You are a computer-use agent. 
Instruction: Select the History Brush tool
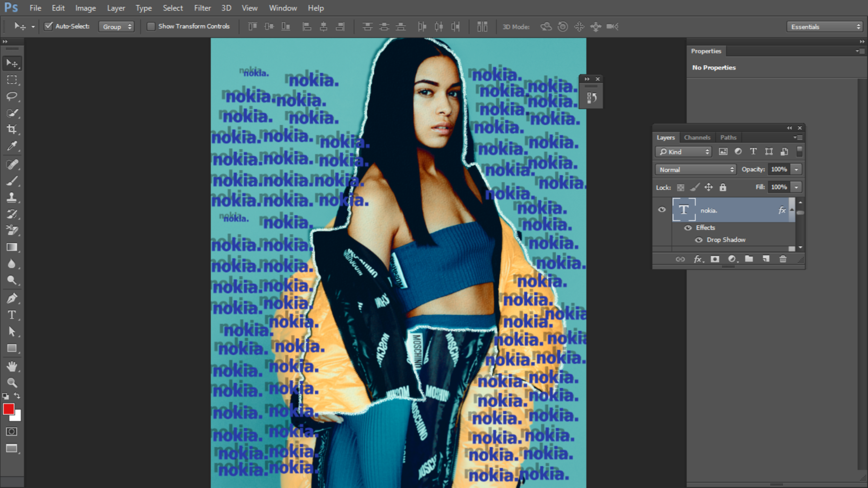point(12,214)
